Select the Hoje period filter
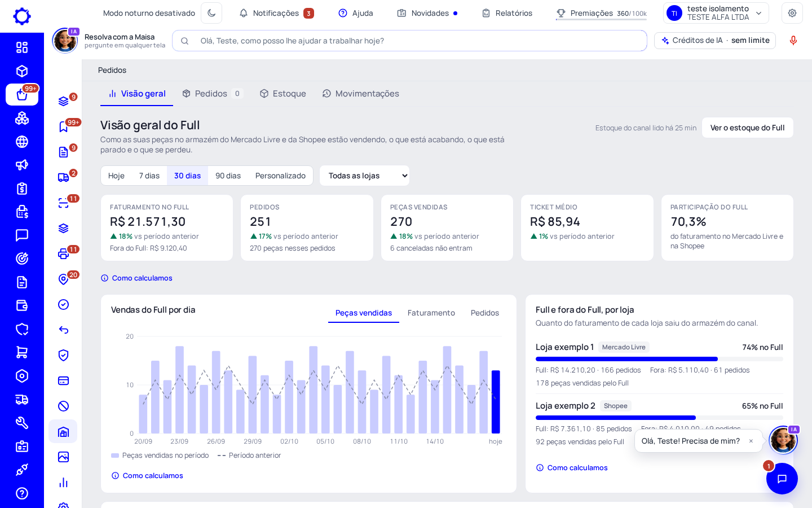The height and width of the screenshot is (508, 812). pyautogui.click(x=116, y=176)
